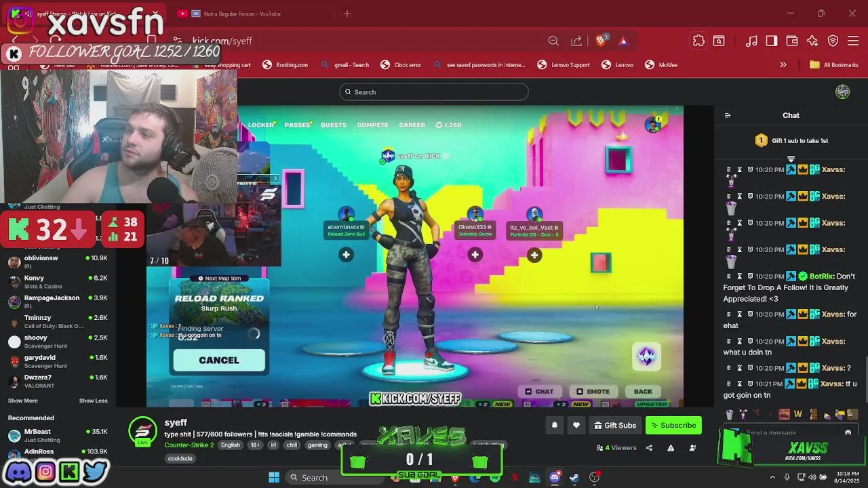Open MrBeast recommended channel

coord(58,435)
